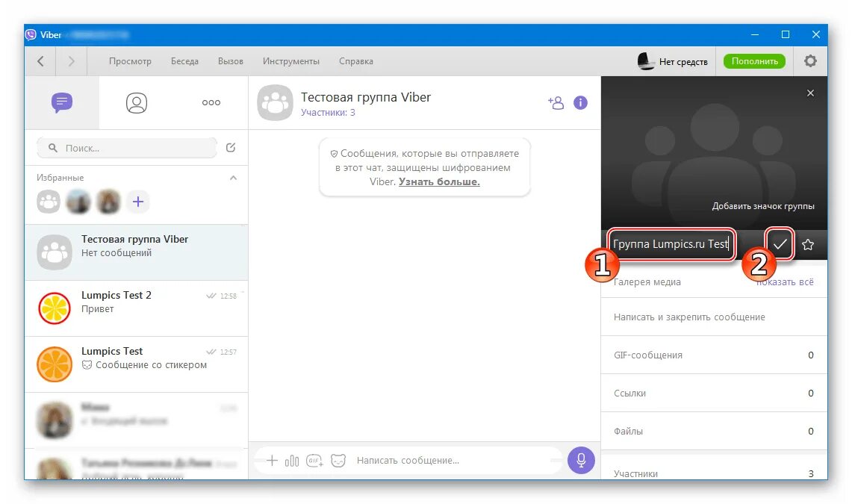This screenshot has width=852, height=504.
Task: Open the Тестовая группа Viber chat in list
Action: 137,252
